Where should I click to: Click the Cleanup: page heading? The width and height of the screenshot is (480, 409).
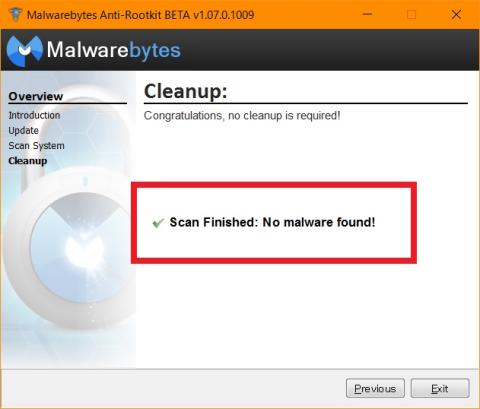click(x=186, y=91)
